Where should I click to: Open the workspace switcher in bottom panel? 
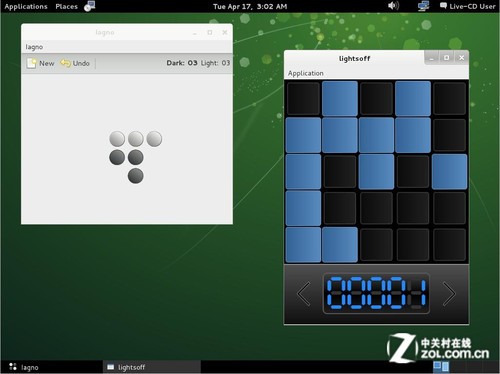441,367
